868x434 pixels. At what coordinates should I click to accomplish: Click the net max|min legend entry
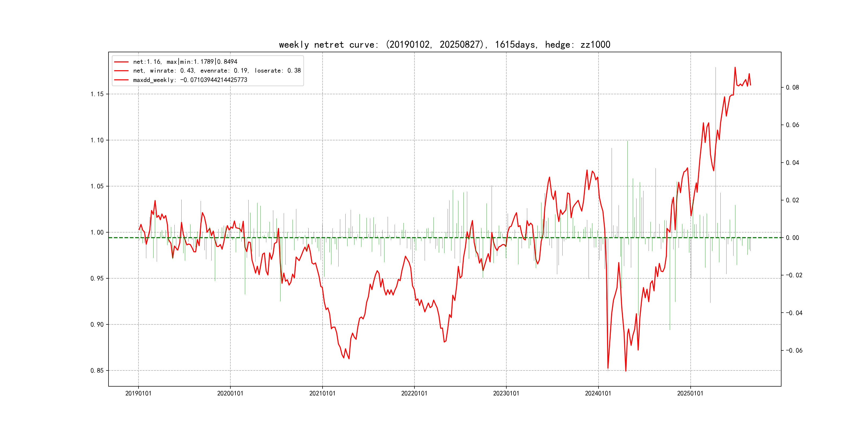(185, 62)
